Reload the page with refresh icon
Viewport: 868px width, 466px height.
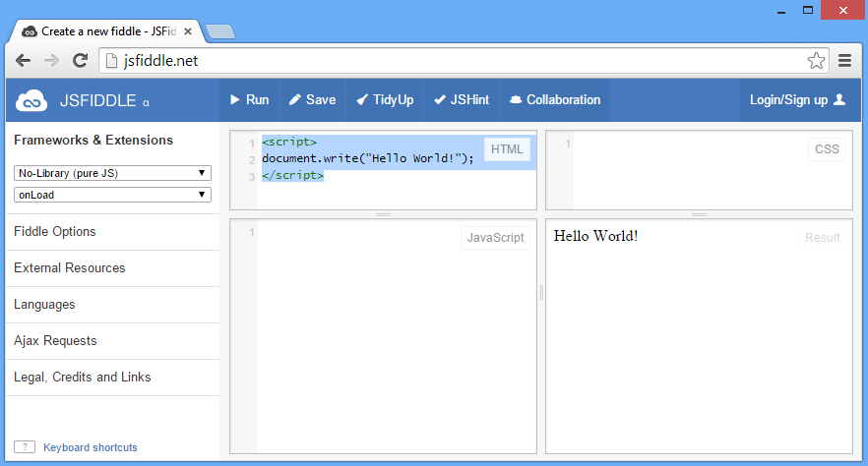[81, 60]
